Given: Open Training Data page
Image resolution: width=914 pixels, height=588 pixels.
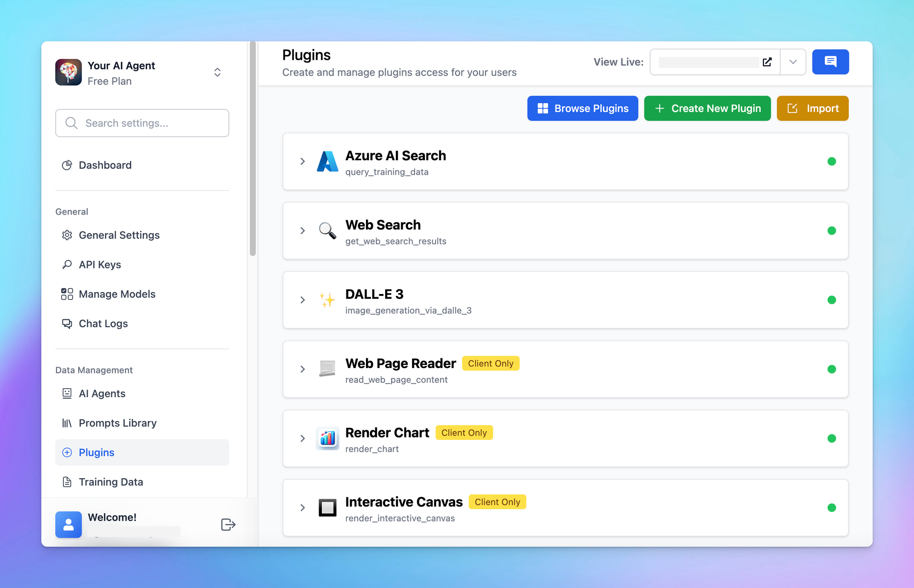Looking at the screenshot, I should tap(142, 482).
